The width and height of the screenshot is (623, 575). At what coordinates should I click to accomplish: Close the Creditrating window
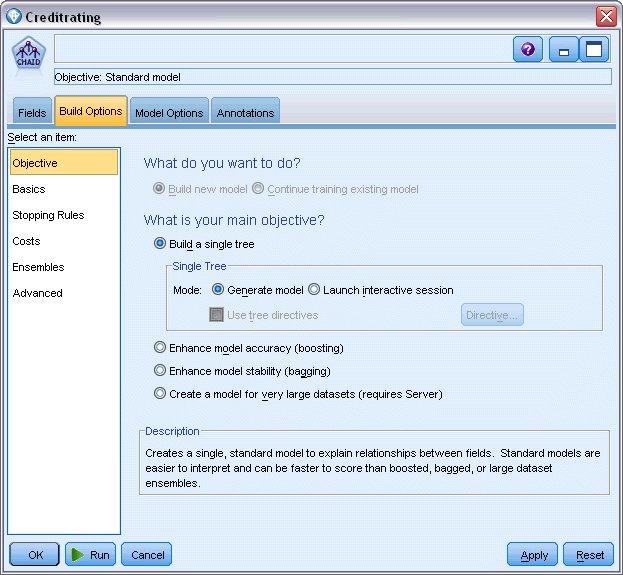(x=606, y=17)
